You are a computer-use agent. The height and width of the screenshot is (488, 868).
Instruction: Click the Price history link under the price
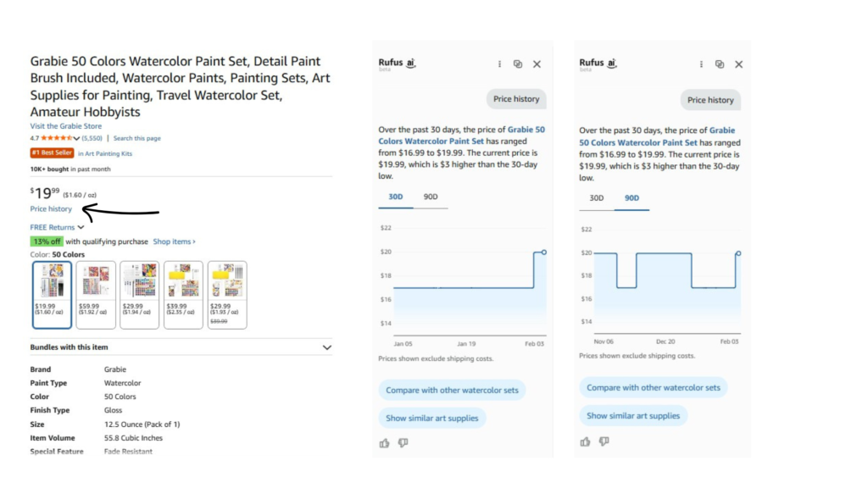coord(51,209)
